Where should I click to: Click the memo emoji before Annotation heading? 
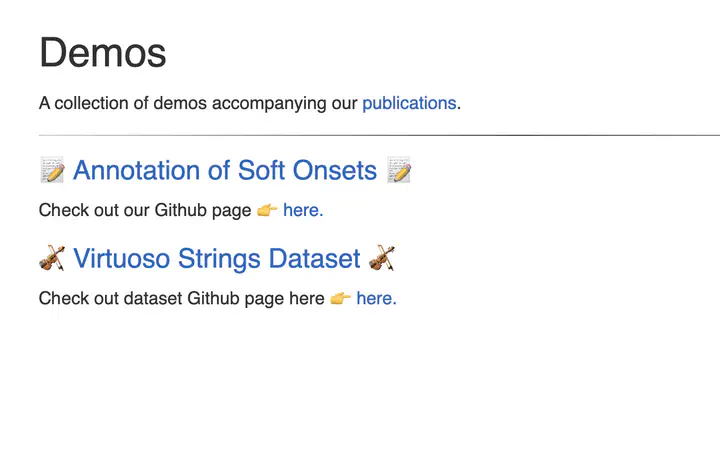coord(52,171)
